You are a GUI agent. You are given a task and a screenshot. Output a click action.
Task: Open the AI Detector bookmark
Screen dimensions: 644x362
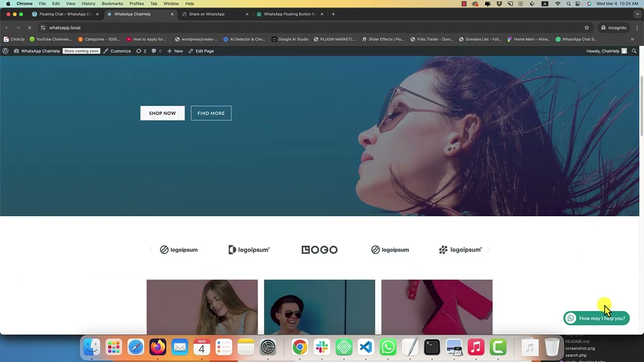pyautogui.click(x=244, y=39)
